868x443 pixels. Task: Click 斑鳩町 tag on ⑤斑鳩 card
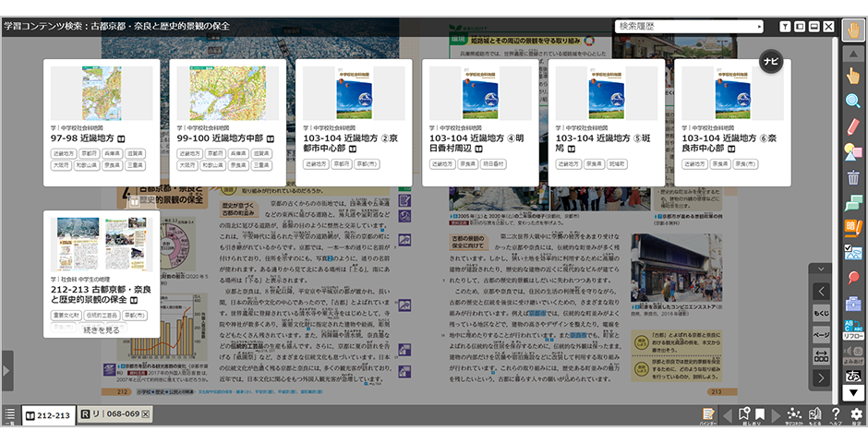tap(617, 164)
